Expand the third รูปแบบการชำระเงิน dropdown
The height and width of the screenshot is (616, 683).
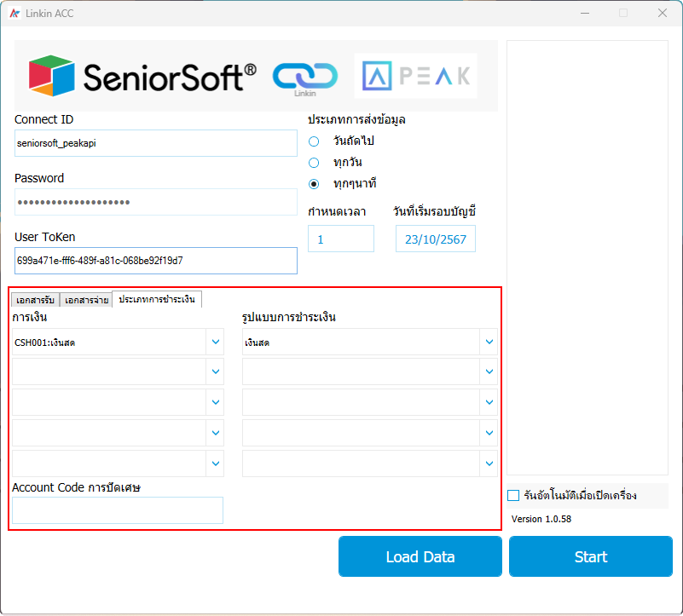[x=489, y=402]
